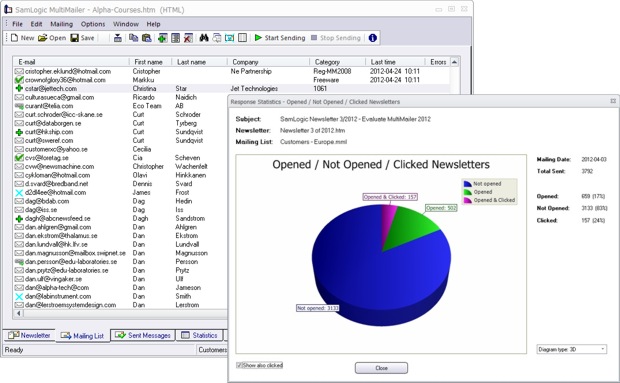Switch to the Statistics tab
The height and width of the screenshot is (383, 620).
click(199, 335)
